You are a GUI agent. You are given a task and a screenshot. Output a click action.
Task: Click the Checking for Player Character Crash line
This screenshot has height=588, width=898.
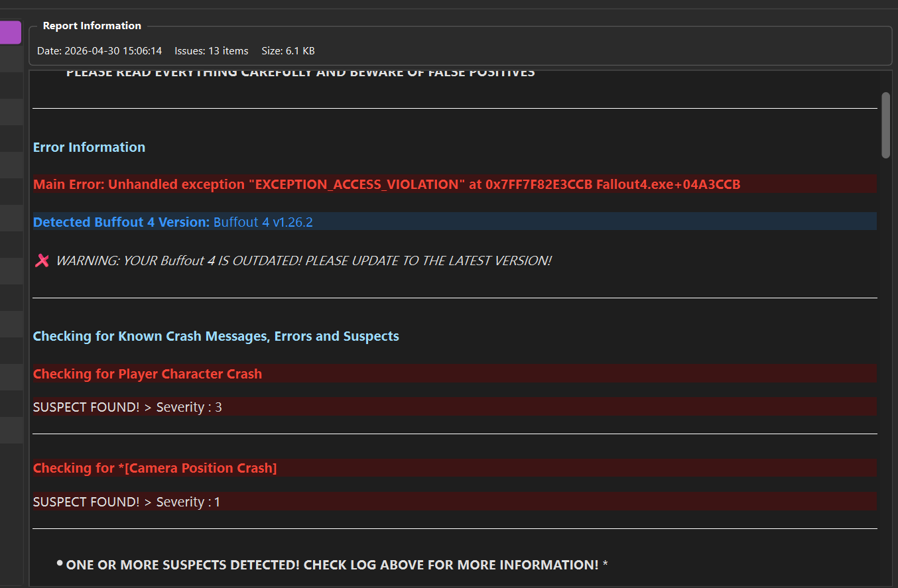(x=454, y=374)
